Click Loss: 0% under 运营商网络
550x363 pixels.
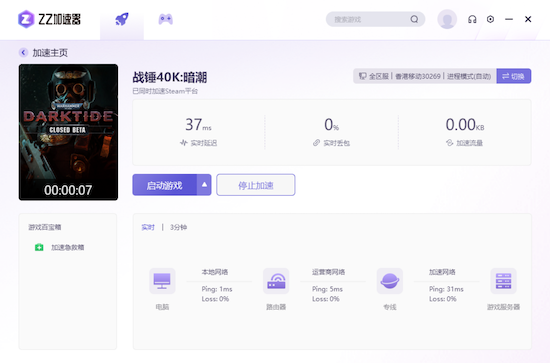point(326,299)
